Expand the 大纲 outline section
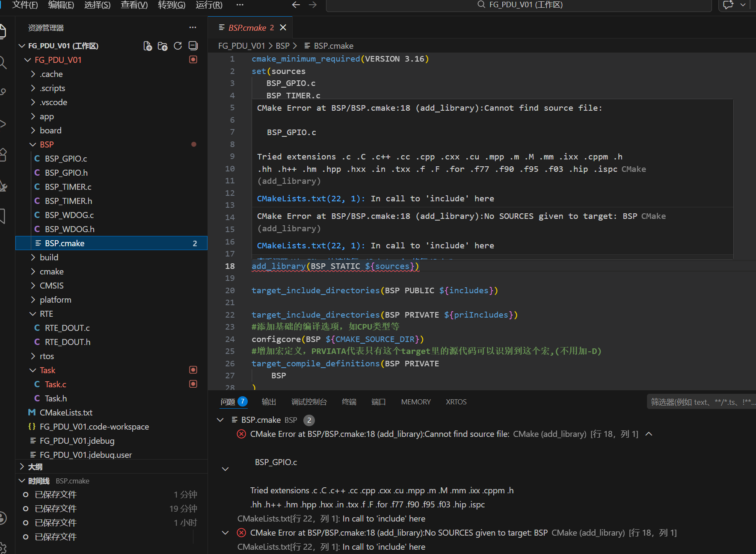Viewport: 756px width, 554px height. click(x=35, y=467)
